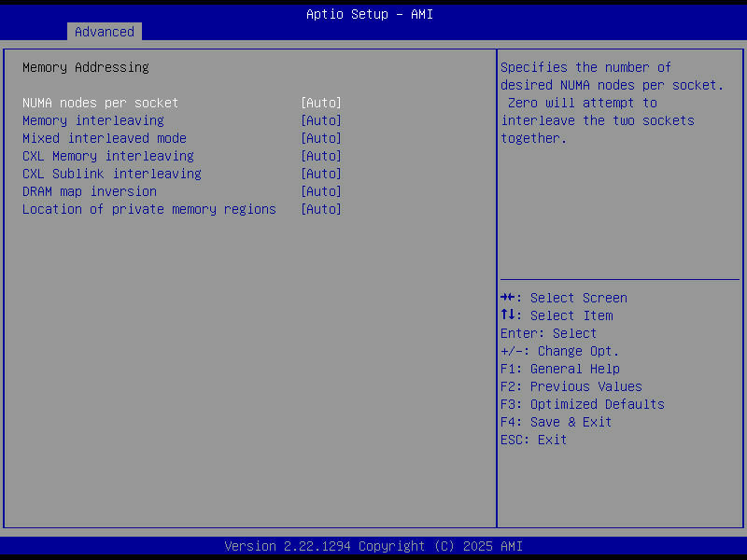The image size is (747, 560).
Task: Open the DRAM map inversion dropdown
Action: pos(321,190)
